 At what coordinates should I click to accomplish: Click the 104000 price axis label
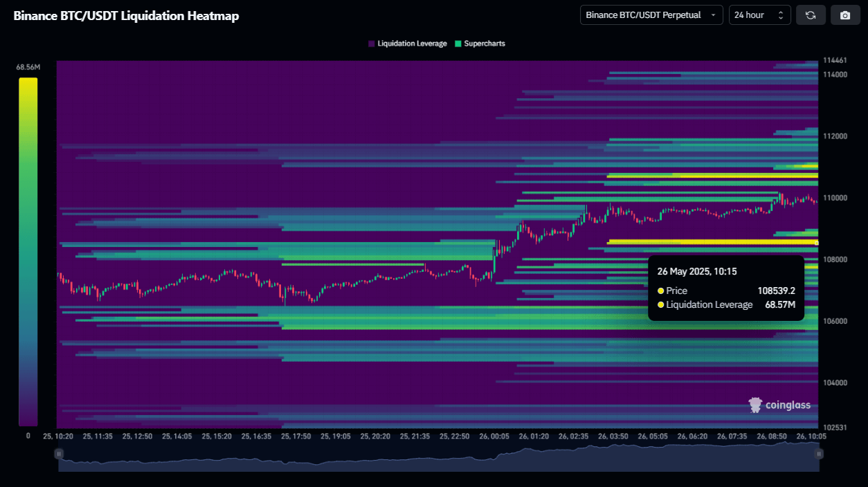pyautogui.click(x=835, y=383)
